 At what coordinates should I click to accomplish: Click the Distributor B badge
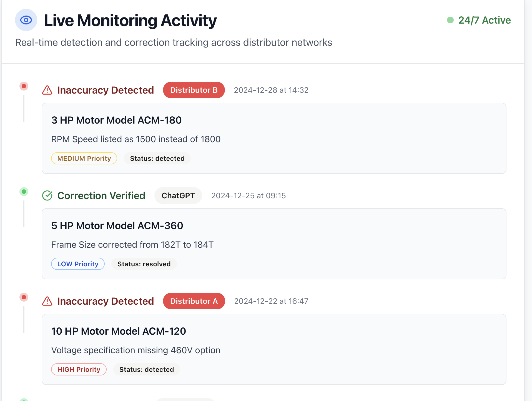pos(194,90)
